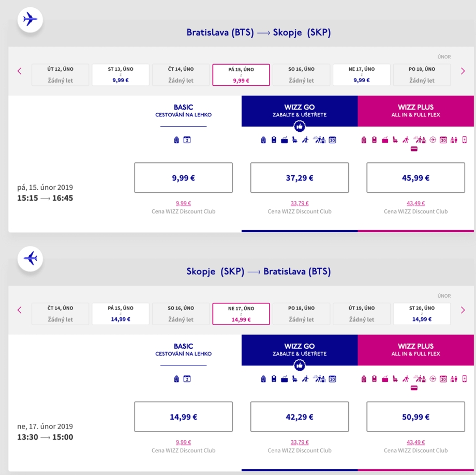
Task: Click the credit card icon in return WIZZ PLUS
Action: tap(414, 388)
